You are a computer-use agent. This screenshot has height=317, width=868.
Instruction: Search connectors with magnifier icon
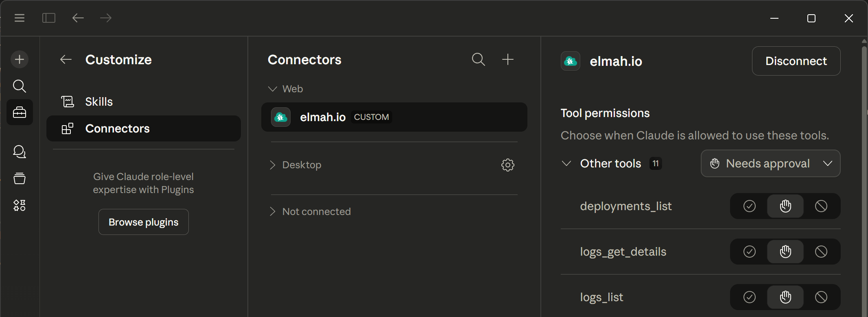[479, 59]
